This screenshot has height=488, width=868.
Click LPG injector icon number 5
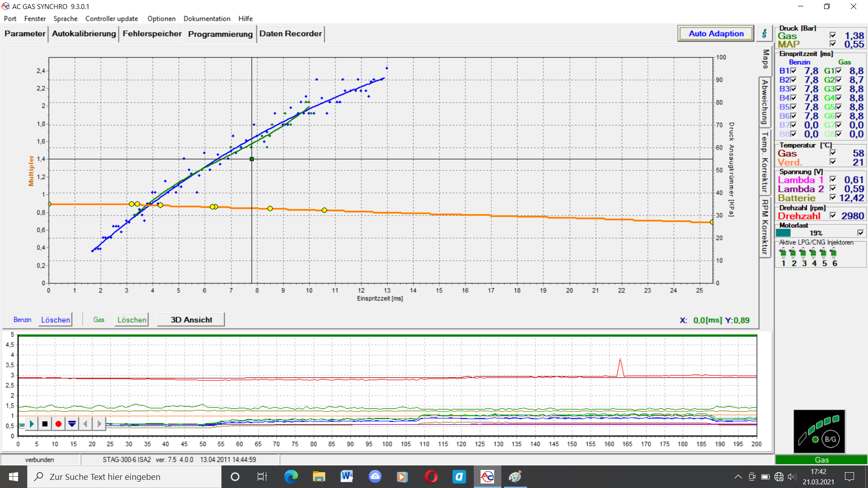(823, 253)
